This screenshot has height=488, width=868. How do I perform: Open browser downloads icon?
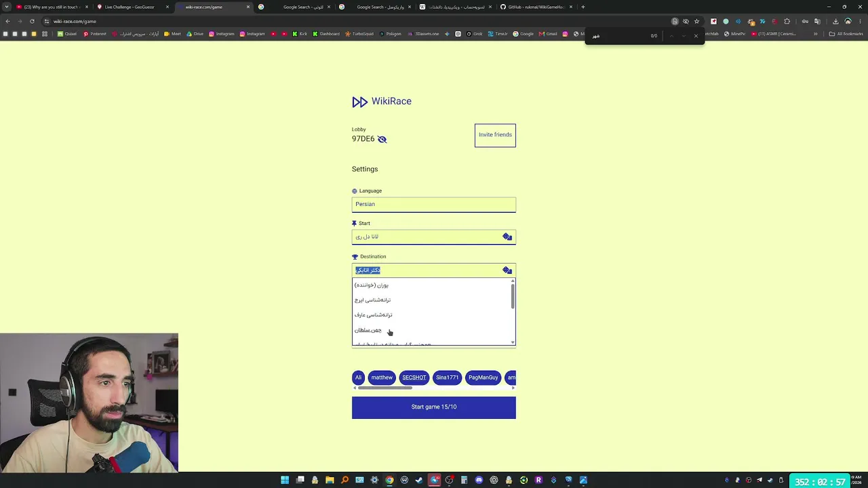[x=835, y=21]
